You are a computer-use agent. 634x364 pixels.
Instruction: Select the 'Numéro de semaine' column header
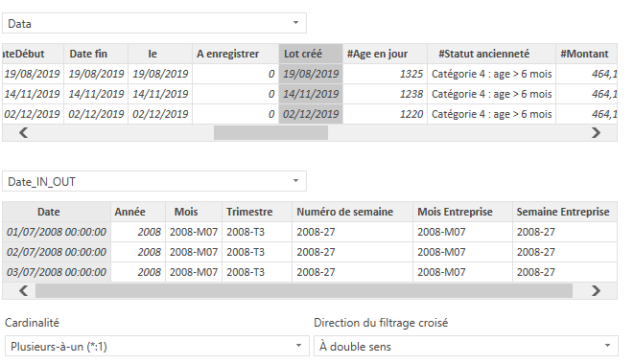(352, 212)
